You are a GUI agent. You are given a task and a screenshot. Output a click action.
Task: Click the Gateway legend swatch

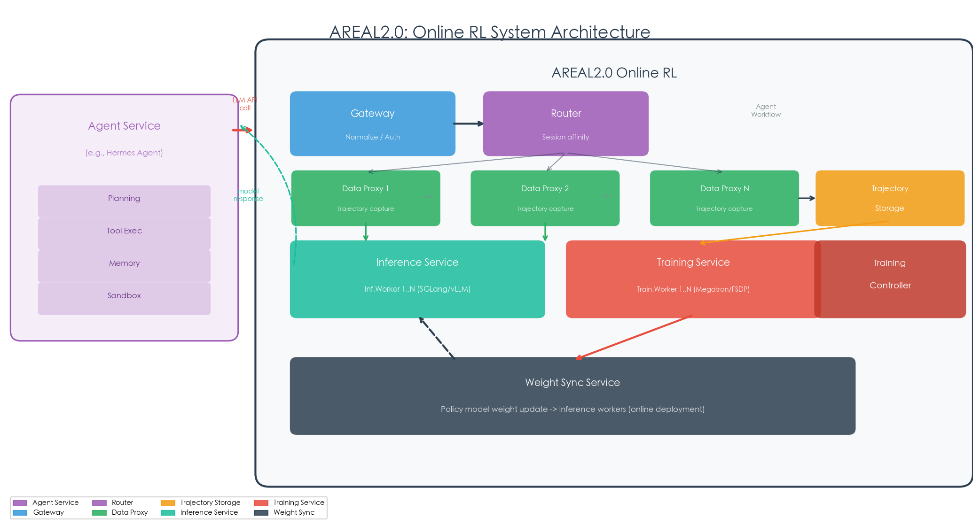point(20,513)
